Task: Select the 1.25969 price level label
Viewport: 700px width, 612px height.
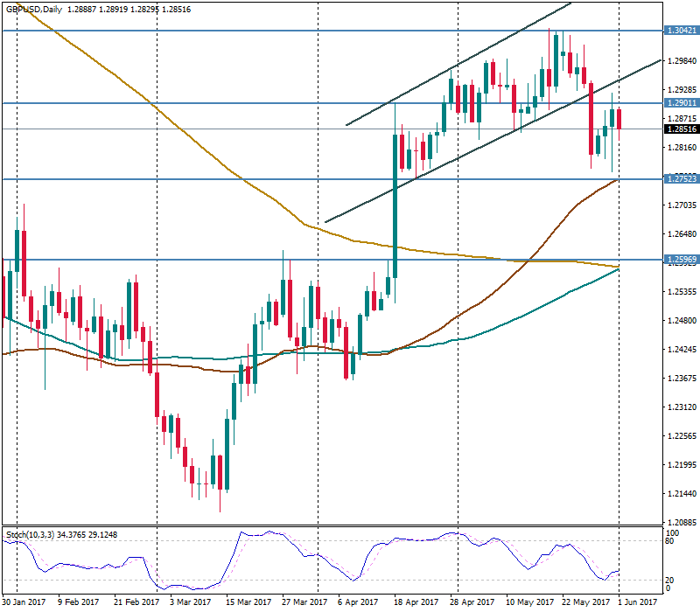Action: [x=682, y=260]
